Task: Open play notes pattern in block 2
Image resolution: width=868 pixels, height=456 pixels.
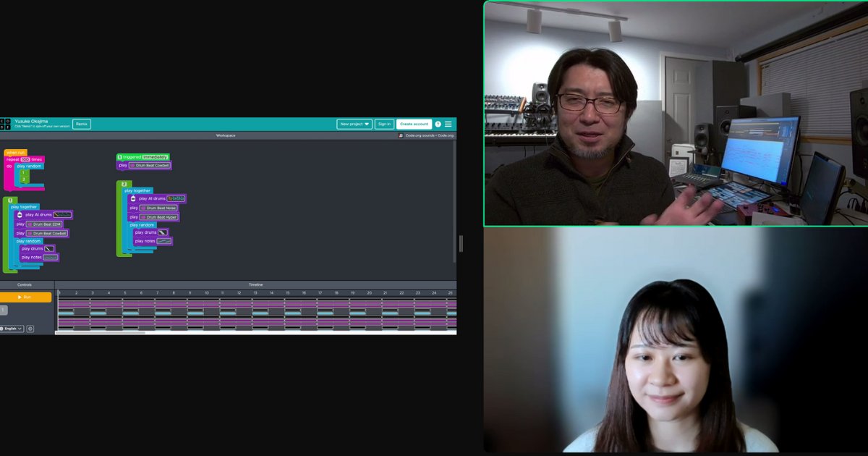Action: (x=163, y=241)
